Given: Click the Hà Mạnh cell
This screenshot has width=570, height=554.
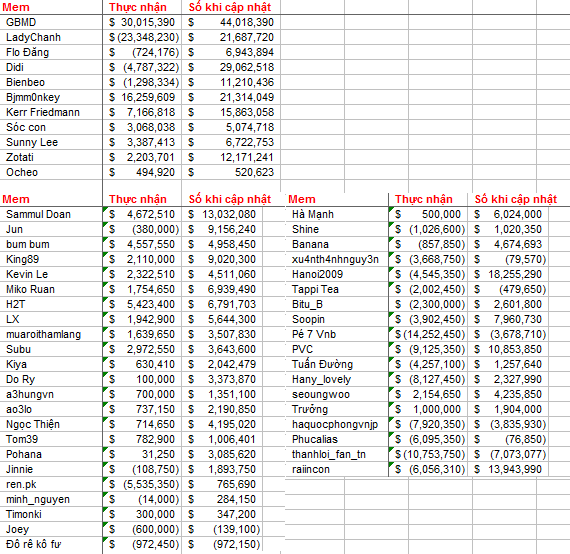Looking at the screenshot, I should (337, 214).
